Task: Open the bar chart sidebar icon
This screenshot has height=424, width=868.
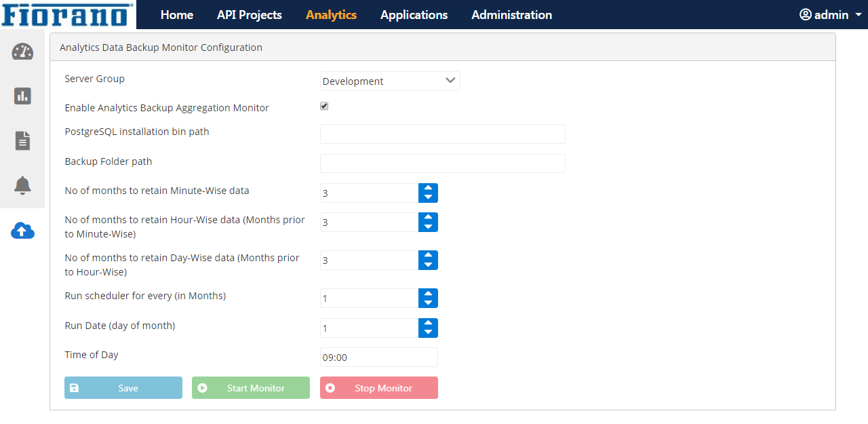Action: 22,96
